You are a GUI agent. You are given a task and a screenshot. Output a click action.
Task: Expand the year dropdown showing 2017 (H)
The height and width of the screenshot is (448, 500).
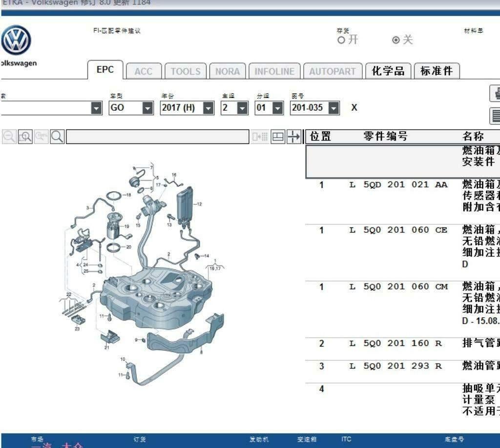click(208, 108)
